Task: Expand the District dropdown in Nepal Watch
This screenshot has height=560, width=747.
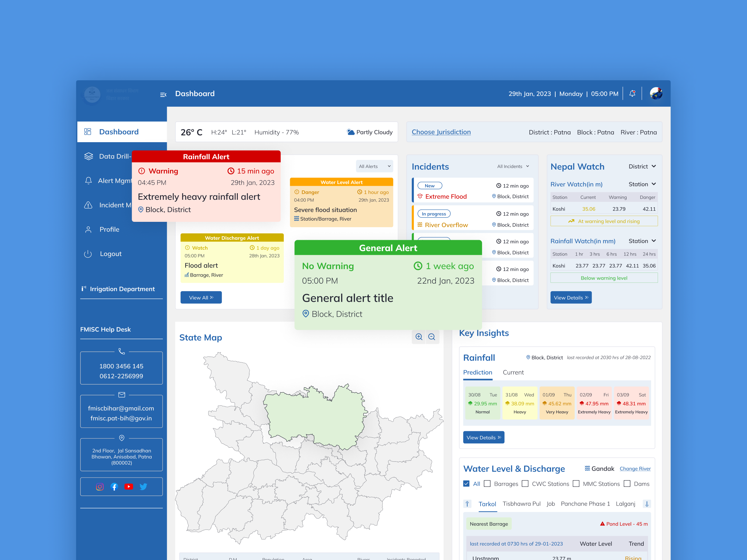Action: [642, 166]
